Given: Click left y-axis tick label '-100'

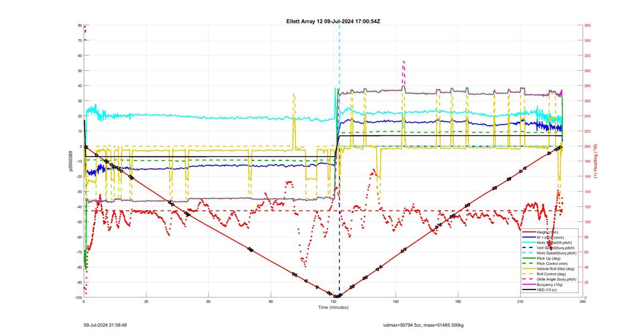Looking at the screenshot, I should pos(77,297).
